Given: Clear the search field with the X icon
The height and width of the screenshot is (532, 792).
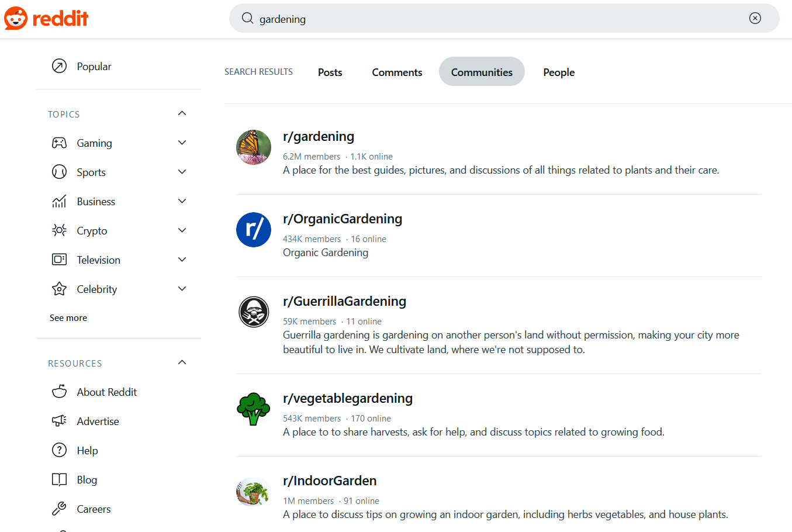Looking at the screenshot, I should [x=755, y=18].
